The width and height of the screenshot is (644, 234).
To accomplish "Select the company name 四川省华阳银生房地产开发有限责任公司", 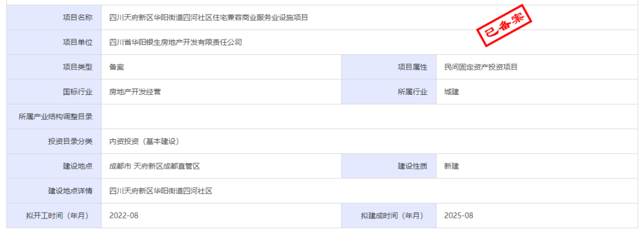I will 175,42.
